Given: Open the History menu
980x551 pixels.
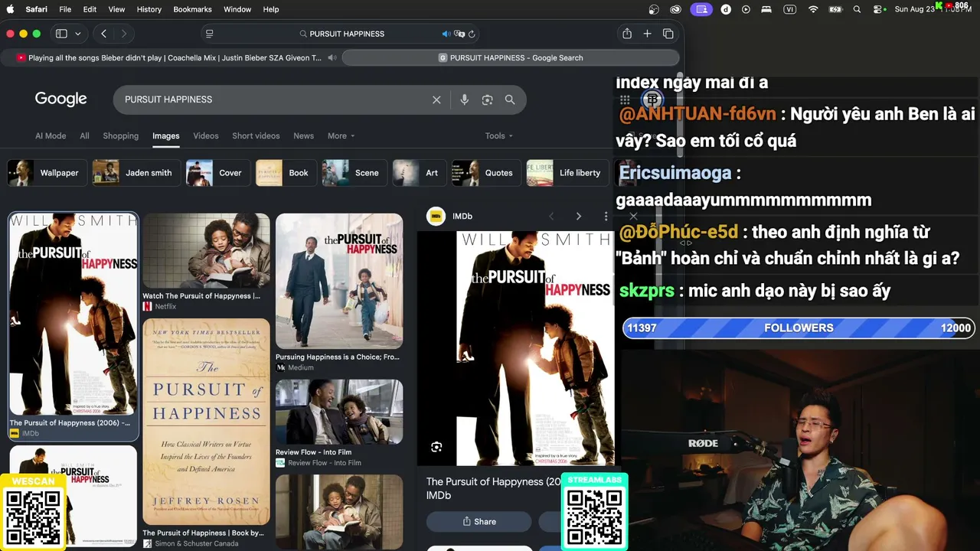Looking at the screenshot, I should click(x=149, y=9).
